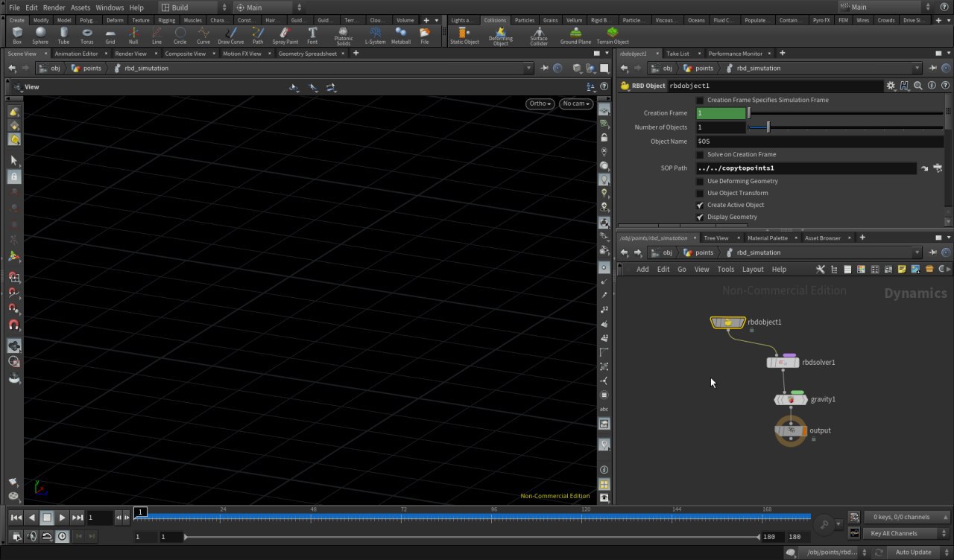The width and height of the screenshot is (954, 560).
Task: Click the Object Name field
Action: (x=820, y=141)
